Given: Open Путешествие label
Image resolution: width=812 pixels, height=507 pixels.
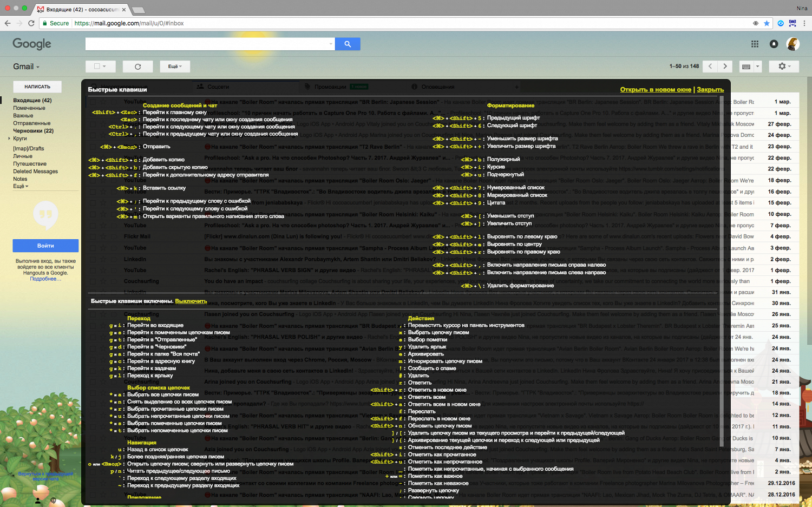Looking at the screenshot, I should point(30,163).
